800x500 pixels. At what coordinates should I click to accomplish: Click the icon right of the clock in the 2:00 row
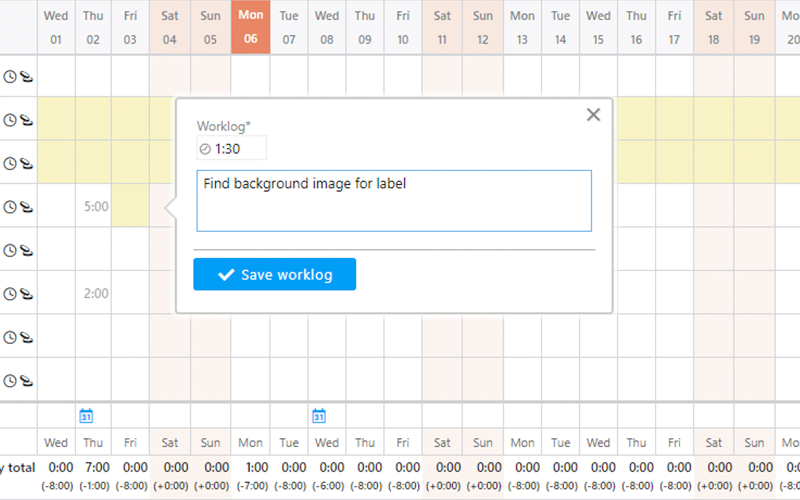[x=25, y=294]
